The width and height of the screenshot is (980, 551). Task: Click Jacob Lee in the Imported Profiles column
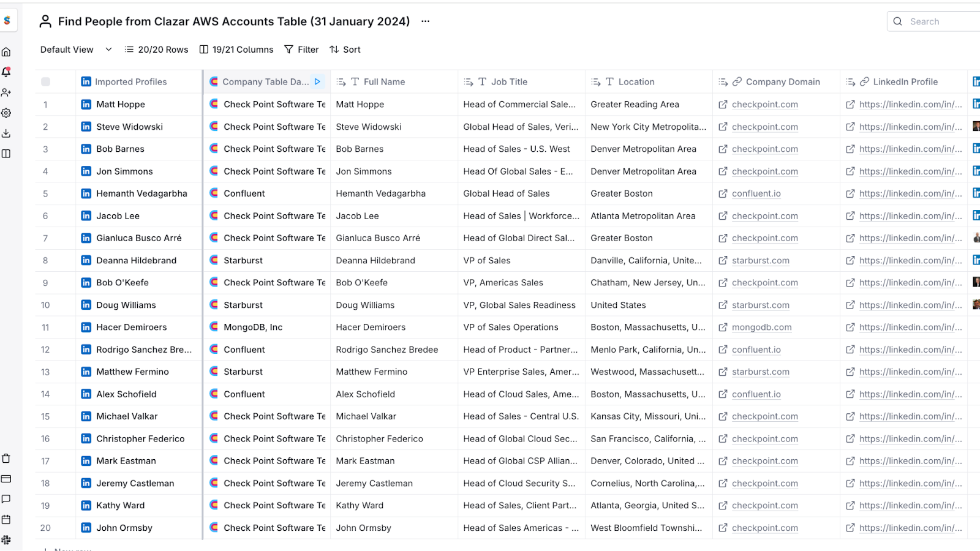pyautogui.click(x=118, y=216)
